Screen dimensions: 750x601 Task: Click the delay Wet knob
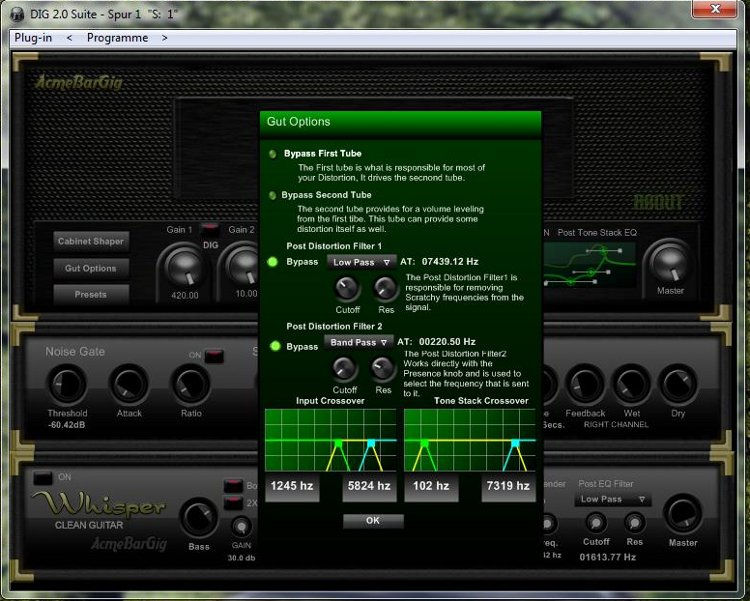(631, 385)
